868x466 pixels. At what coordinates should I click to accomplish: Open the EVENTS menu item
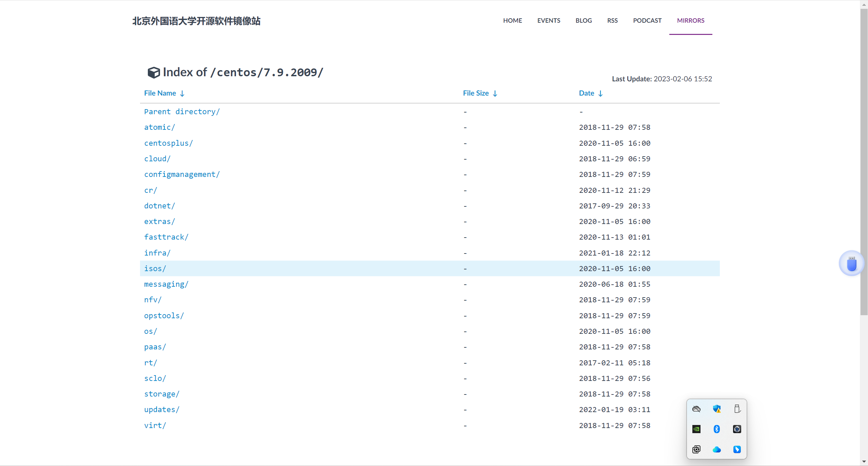pyautogui.click(x=549, y=20)
